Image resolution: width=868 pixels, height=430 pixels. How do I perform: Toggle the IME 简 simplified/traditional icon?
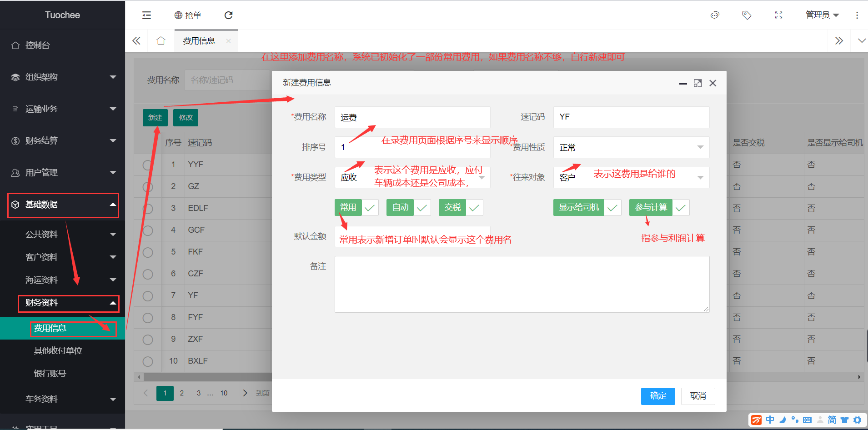click(x=832, y=420)
